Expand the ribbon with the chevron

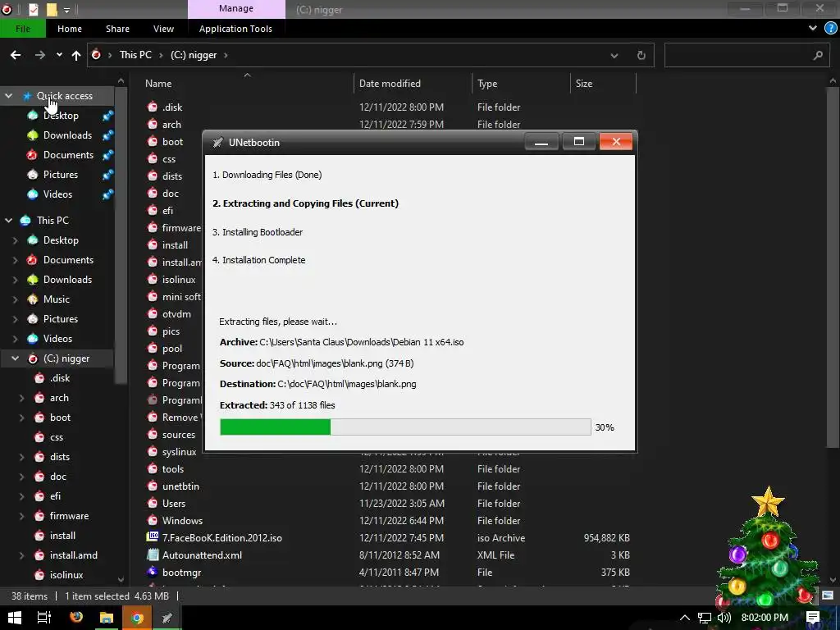813,28
